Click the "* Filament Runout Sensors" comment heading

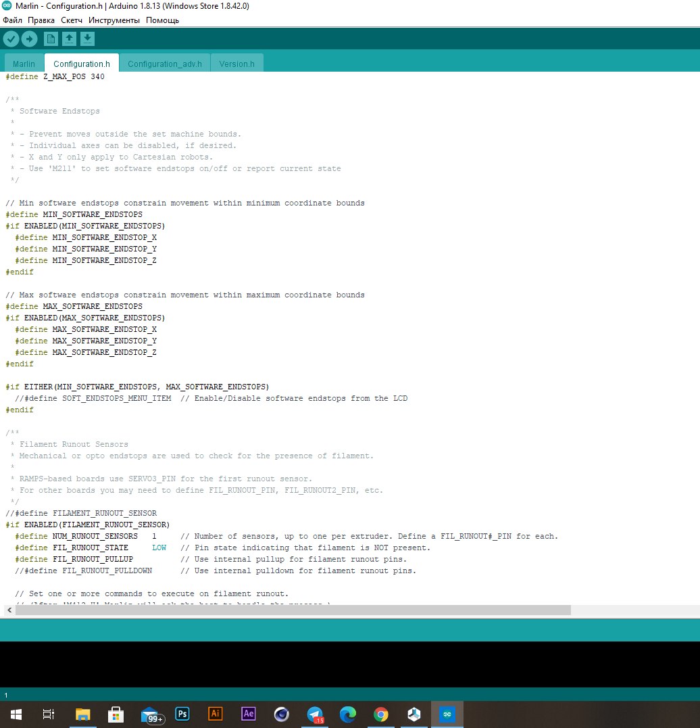[69, 444]
